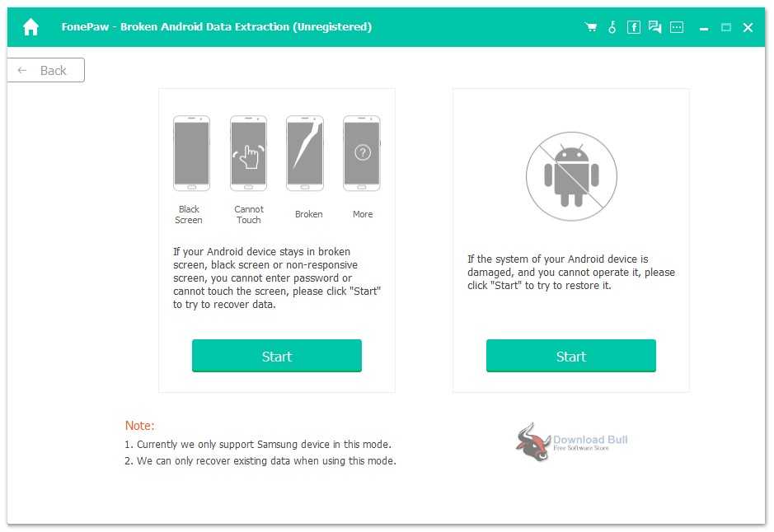Click the Samsung device support note

pyautogui.click(x=258, y=444)
